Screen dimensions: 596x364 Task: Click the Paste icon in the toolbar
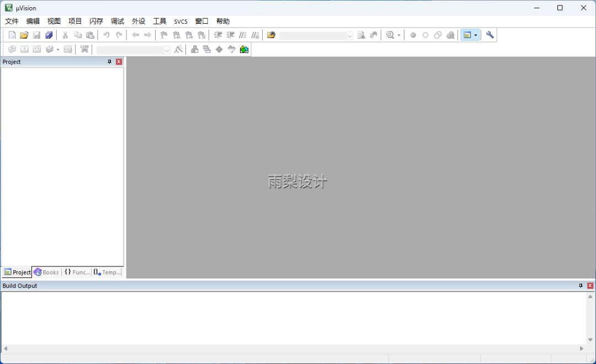coord(90,35)
